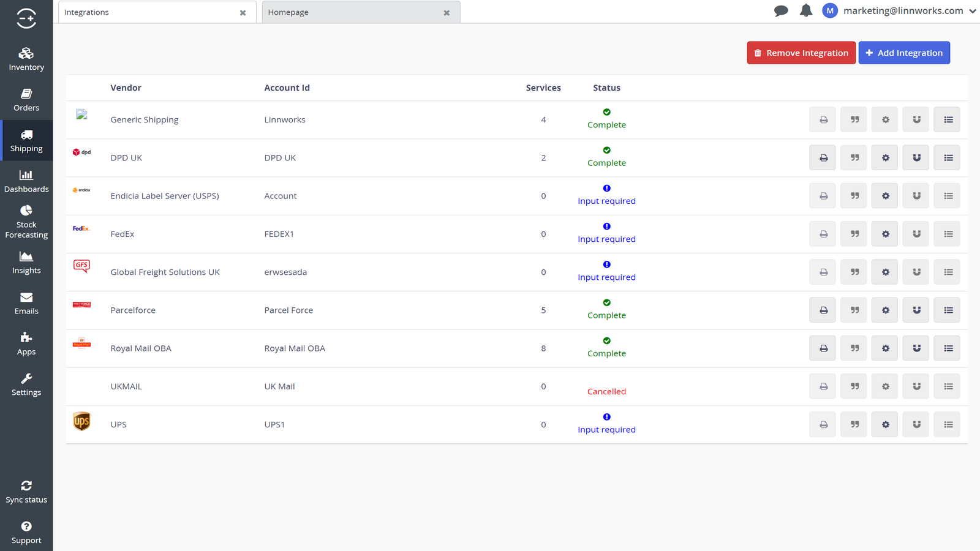Click the Services column header
Viewport: 980px width, 551px height.
pyautogui.click(x=543, y=88)
